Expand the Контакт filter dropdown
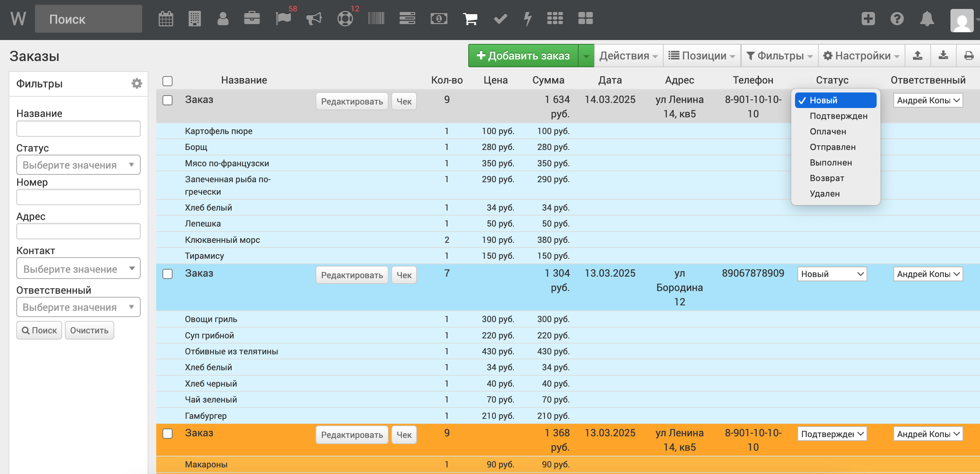Viewport: 980px width, 474px height. coord(78,268)
